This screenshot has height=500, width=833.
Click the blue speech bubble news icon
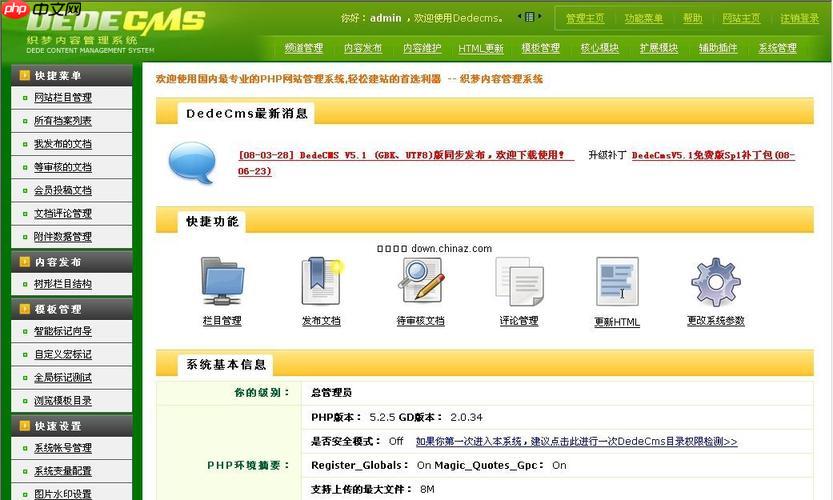tap(192, 161)
